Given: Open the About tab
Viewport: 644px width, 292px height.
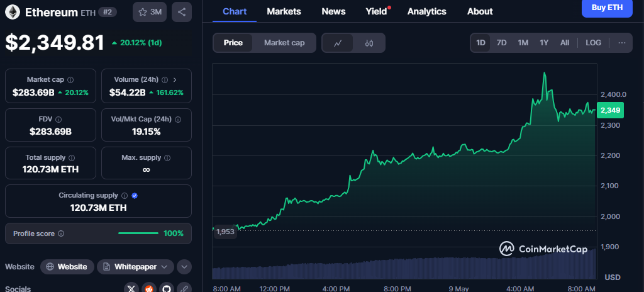Looking at the screenshot, I should tap(480, 11).
